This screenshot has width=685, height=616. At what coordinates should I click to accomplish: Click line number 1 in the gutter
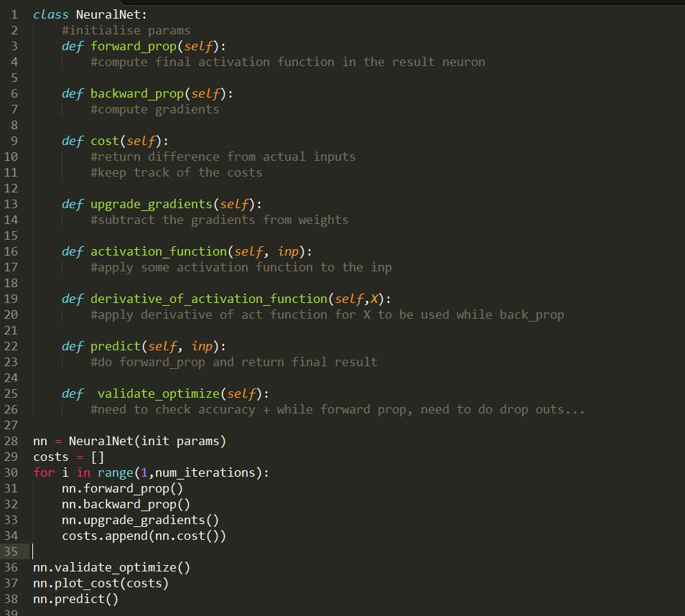pyautogui.click(x=14, y=15)
